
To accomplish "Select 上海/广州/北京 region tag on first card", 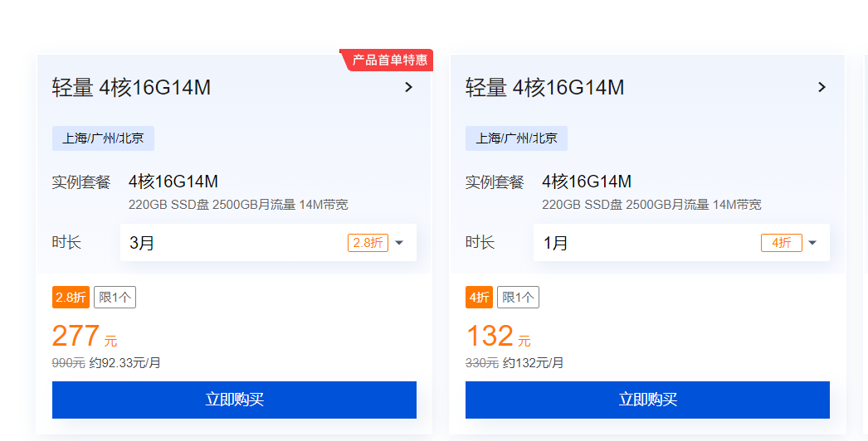I will click(x=103, y=138).
